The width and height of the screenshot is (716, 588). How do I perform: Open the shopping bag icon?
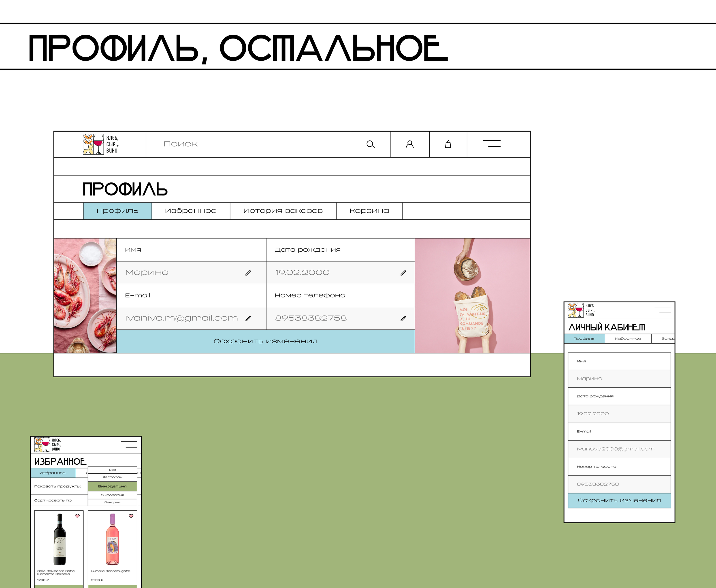click(x=448, y=144)
